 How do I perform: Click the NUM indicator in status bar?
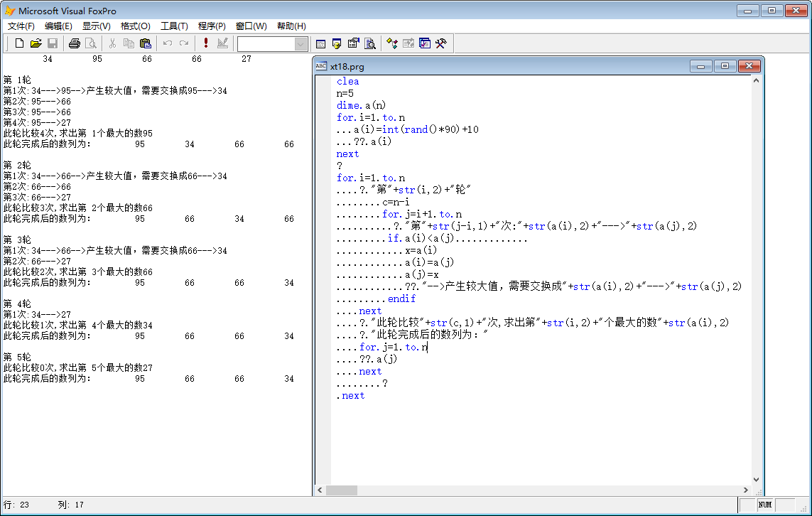(x=765, y=505)
